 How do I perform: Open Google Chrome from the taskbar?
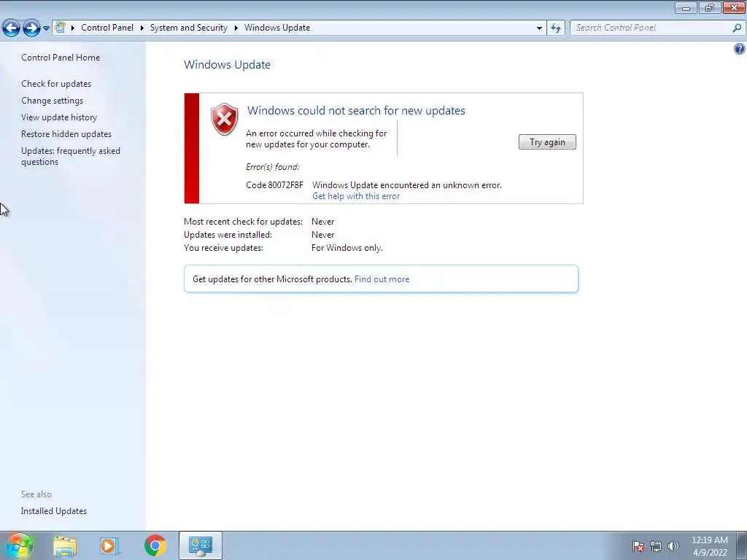pos(155,545)
